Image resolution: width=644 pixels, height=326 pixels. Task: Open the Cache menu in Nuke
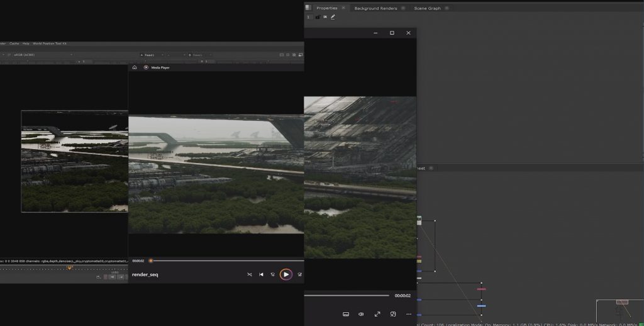[x=14, y=43]
